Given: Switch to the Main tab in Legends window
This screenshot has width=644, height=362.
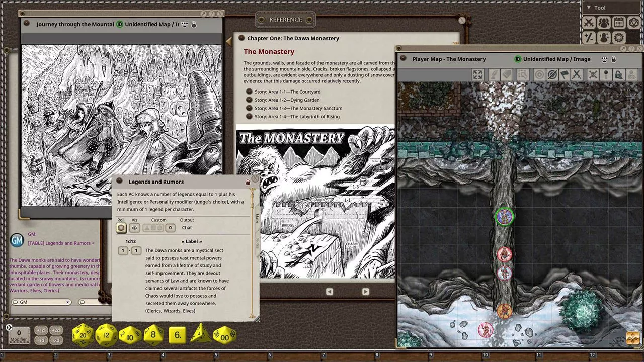Looking at the screenshot, I should (x=257, y=218).
